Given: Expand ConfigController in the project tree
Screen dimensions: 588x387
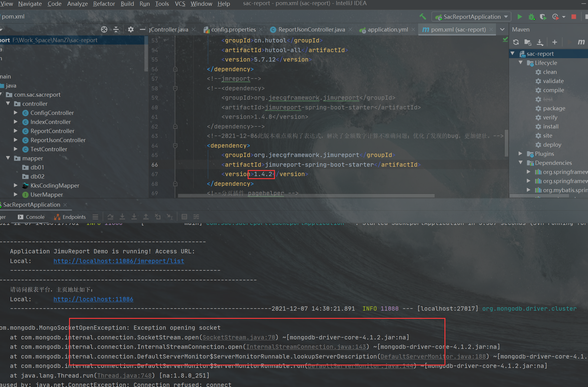Looking at the screenshot, I should click(16, 113).
